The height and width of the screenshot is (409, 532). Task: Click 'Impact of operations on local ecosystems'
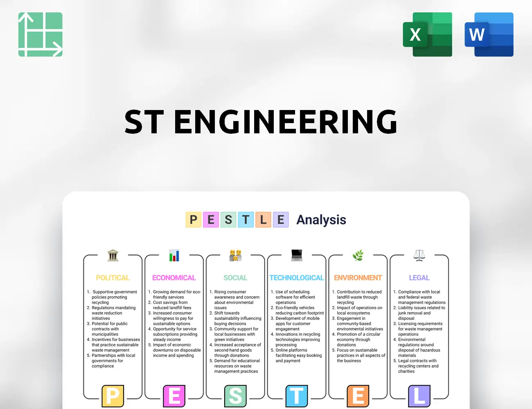pyautogui.click(x=357, y=310)
